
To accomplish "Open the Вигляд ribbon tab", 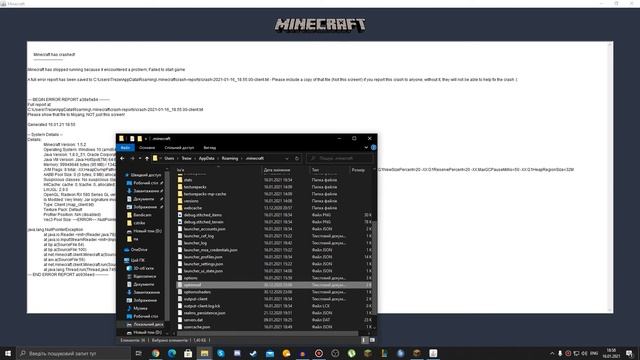I will click(210, 147).
